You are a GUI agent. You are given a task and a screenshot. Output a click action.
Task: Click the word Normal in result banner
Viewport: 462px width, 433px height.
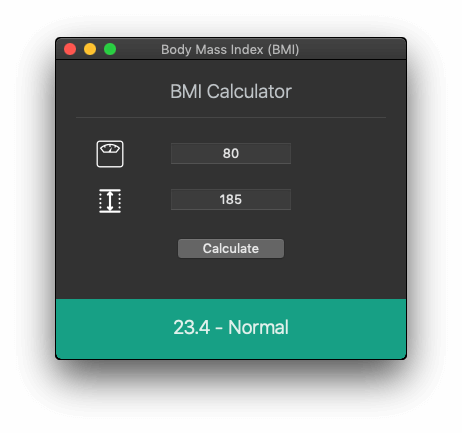point(258,327)
